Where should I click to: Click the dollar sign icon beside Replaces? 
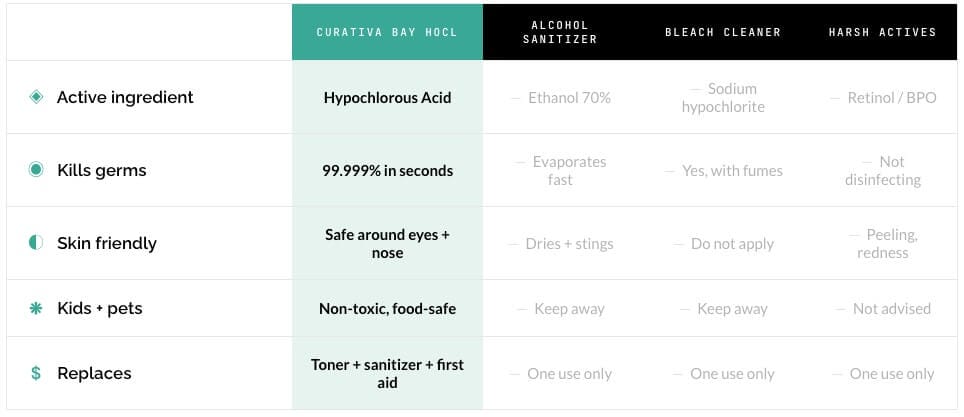tap(37, 373)
